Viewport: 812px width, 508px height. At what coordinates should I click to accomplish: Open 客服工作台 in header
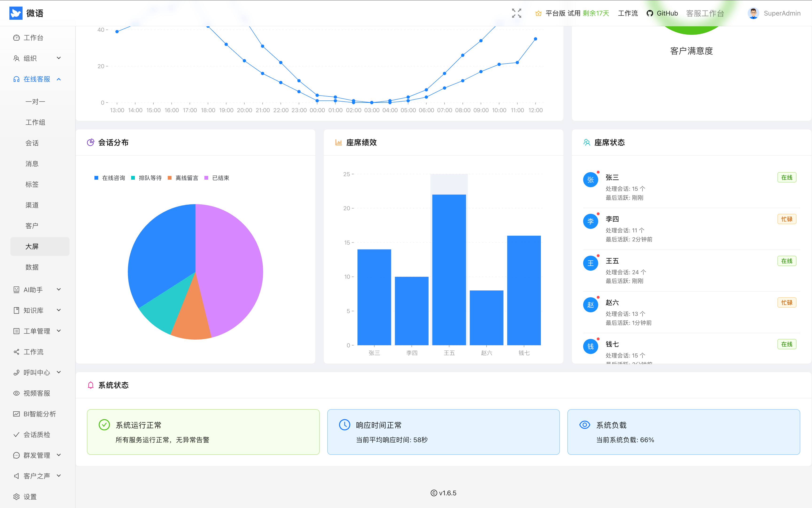pyautogui.click(x=705, y=13)
